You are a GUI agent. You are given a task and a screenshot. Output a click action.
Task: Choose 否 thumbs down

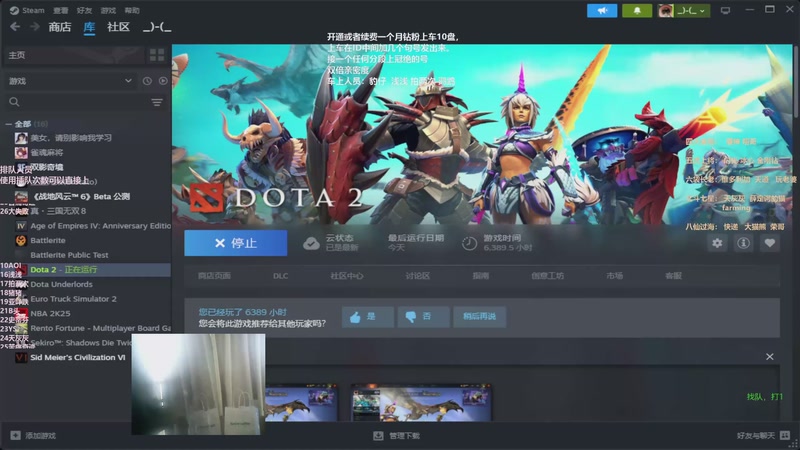[x=423, y=317]
